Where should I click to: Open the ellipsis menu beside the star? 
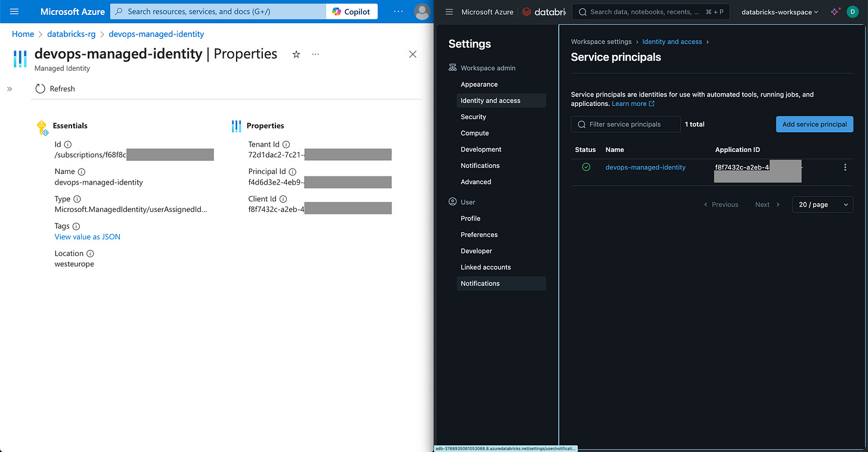click(x=315, y=54)
